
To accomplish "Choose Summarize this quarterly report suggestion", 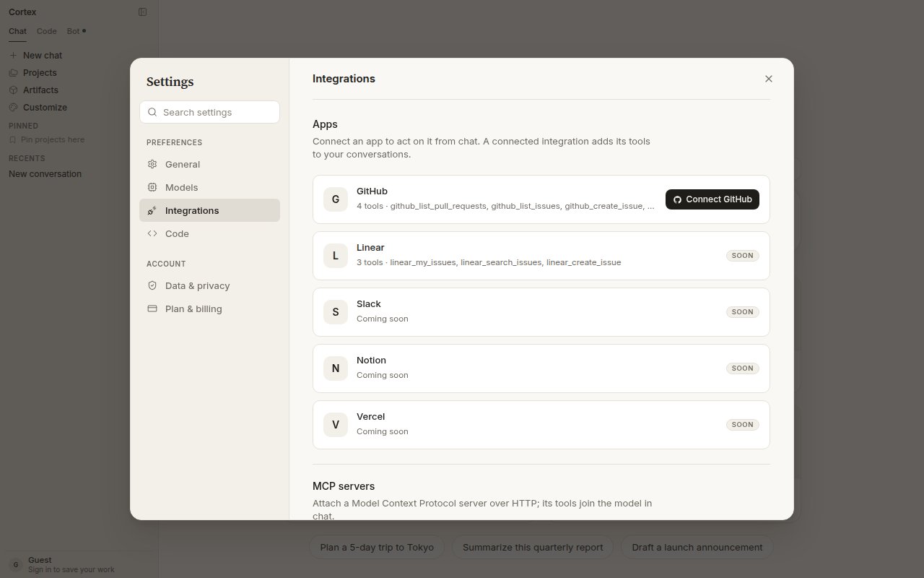I will pyautogui.click(x=533, y=547).
